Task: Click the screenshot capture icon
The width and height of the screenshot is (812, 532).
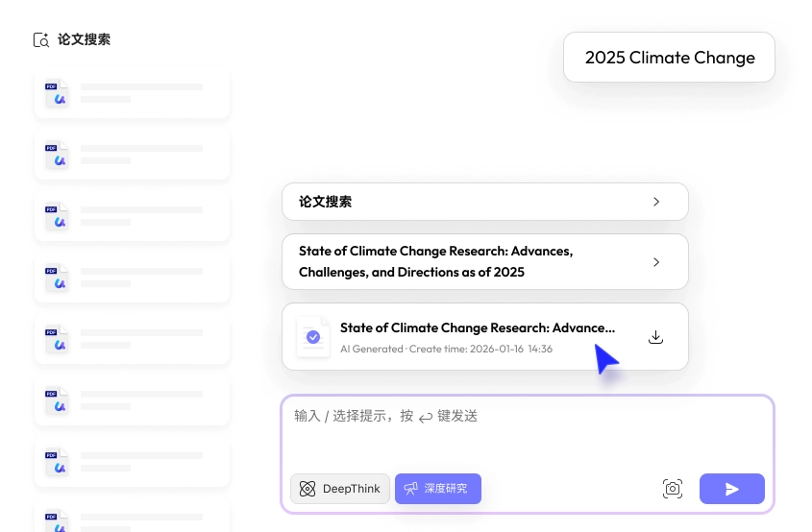Action: [673, 489]
